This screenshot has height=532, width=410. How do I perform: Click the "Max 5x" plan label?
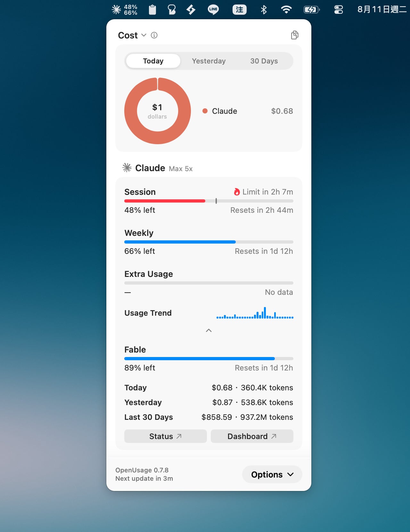pos(181,169)
